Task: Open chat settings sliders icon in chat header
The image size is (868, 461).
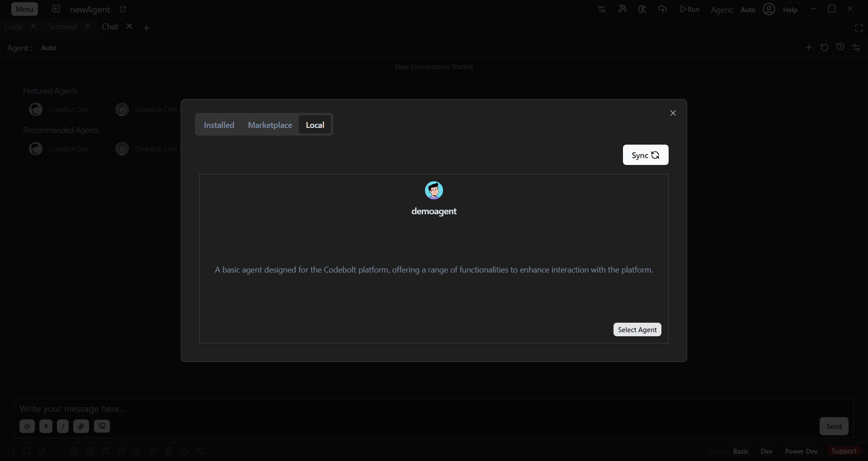Action: click(x=856, y=47)
